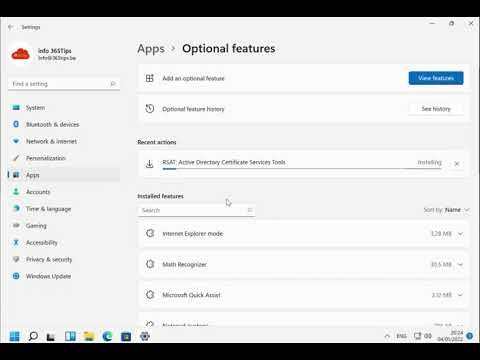480x360 pixels.
Task: Open System settings category
Action: tap(64, 108)
